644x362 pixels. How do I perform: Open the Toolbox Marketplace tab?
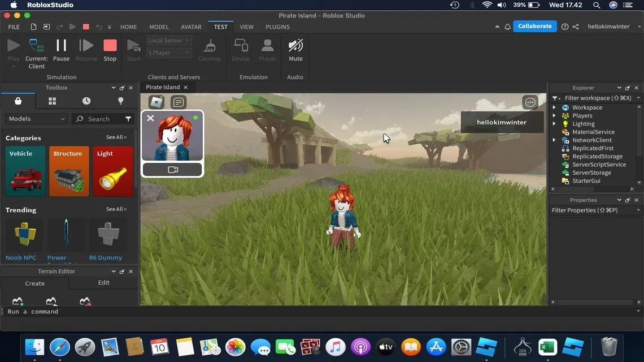click(18, 101)
